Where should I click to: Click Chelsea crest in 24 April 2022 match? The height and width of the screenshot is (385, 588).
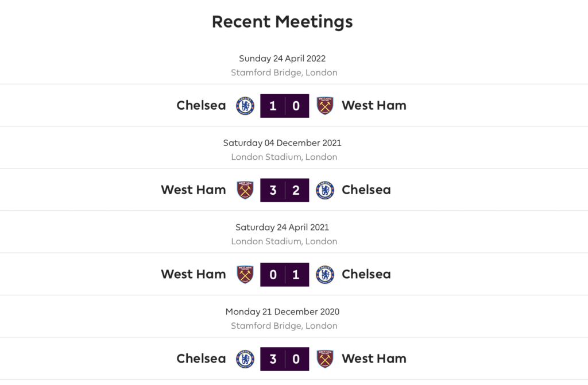pos(245,106)
